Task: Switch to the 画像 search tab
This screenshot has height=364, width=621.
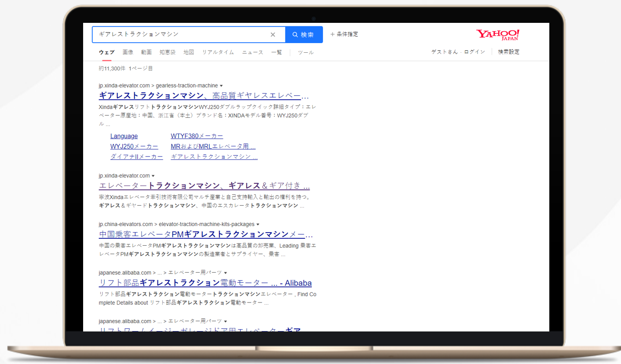Action: pyautogui.click(x=128, y=52)
